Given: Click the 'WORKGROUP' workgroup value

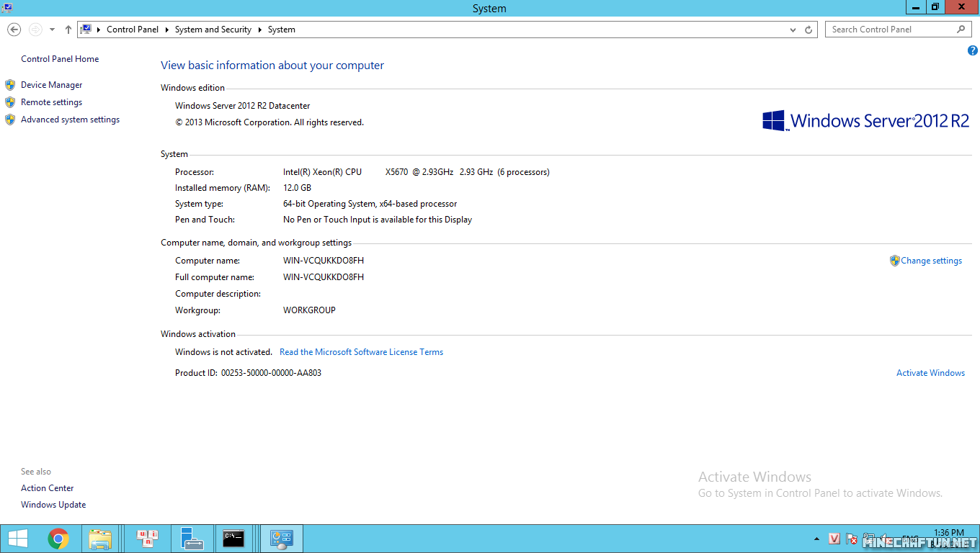Looking at the screenshot, I should point(310,310).
